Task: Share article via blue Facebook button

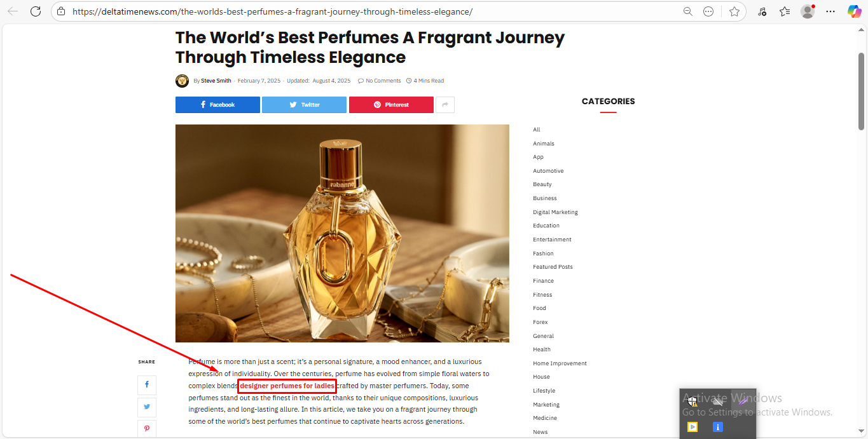Action: pyautogui.click(x=217, y=105)
